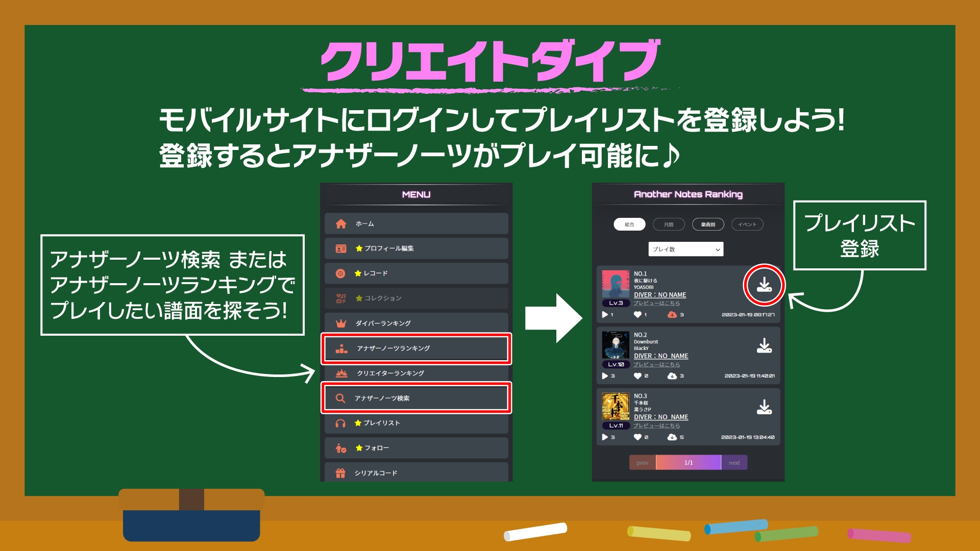Screen dimensions: 980x551
Task: Click the DIVER : NO_NAME link on Downburst
Action: coord(661,356)
